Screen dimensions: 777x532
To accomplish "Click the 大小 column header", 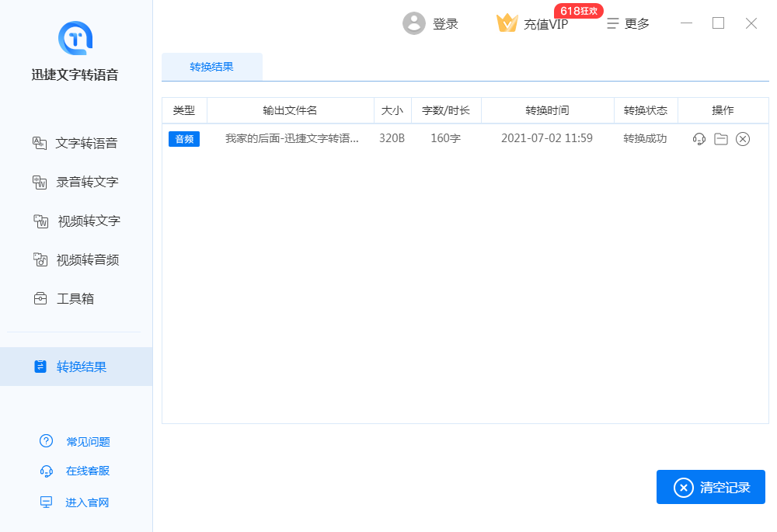I will (392, 110).
